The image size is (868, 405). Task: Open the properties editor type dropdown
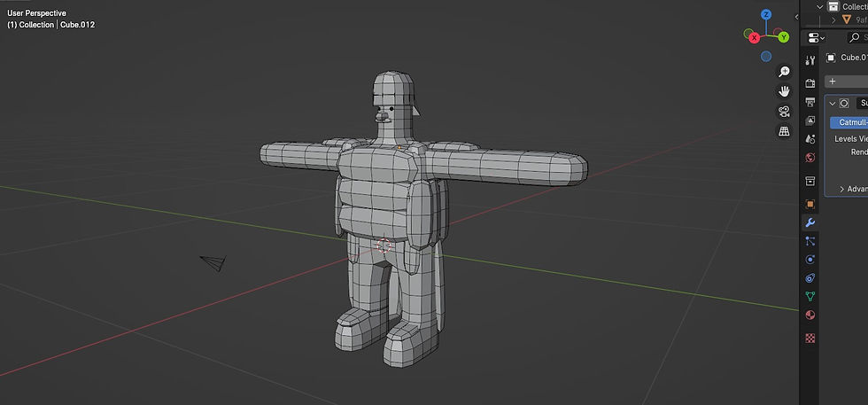click(x=817, y=38)
